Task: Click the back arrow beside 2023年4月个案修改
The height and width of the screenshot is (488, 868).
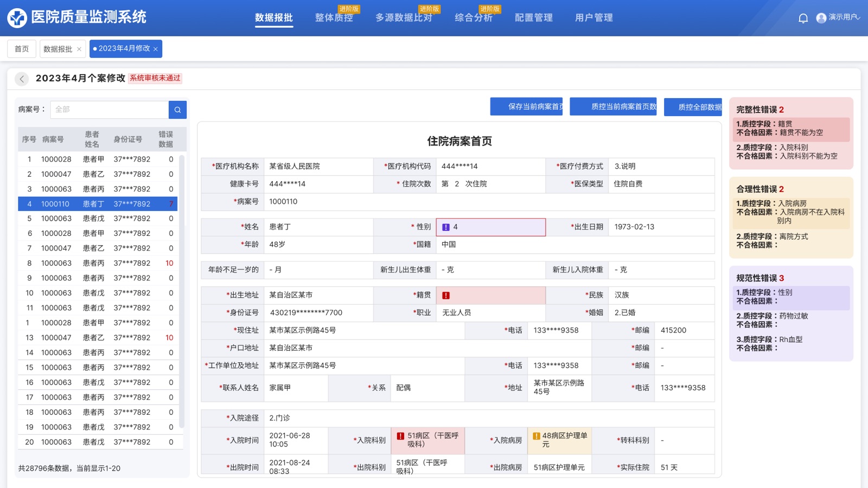Action: point(22,79)
